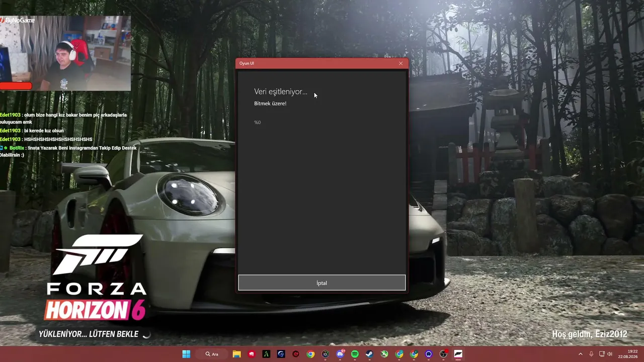Open the Chrome icon left of the purple circle icon
The height and width of the screenshot is (362, 644).
[414, 354]
